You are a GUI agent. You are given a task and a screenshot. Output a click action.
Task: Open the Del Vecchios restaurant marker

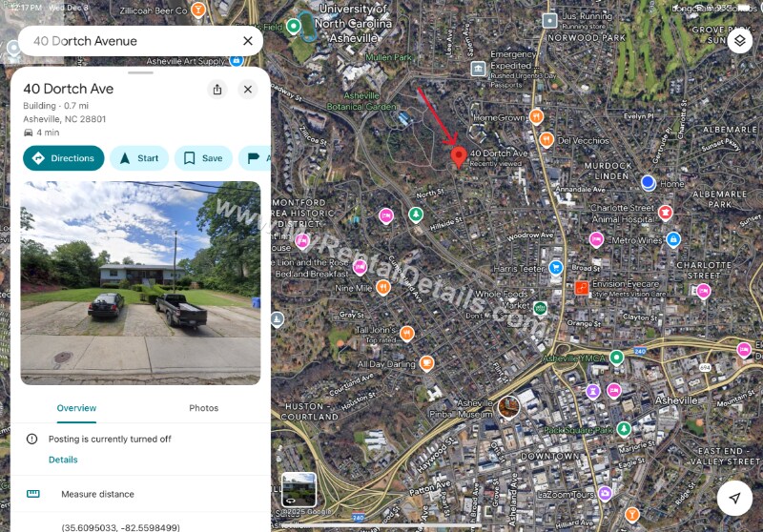(546, 140)
